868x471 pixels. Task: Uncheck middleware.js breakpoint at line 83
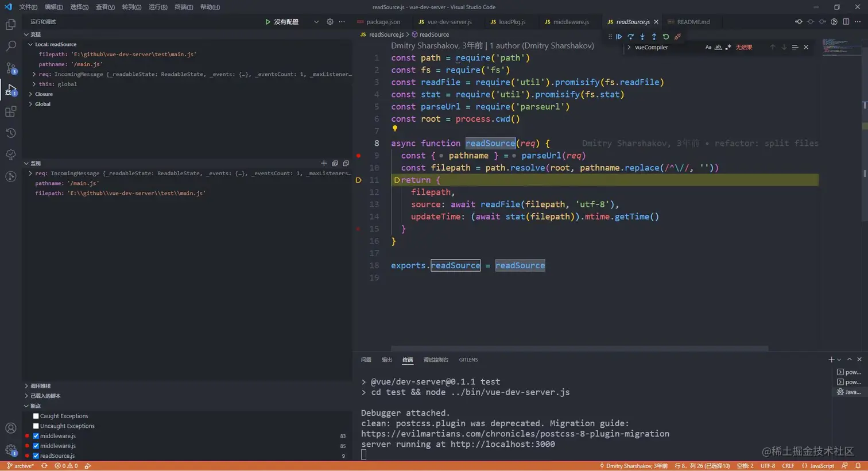click(x=36, y=436)
